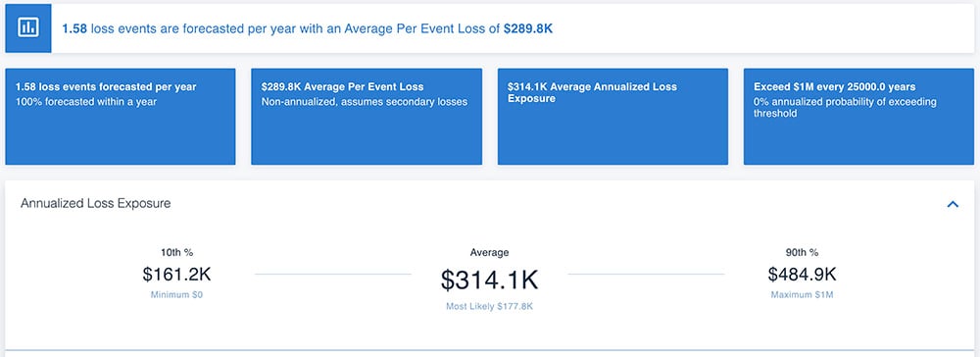The height and width of the screenshot is (357, 980).
Task: Click the Annualized Loss Exposure section title
Action: click(96, 203)
